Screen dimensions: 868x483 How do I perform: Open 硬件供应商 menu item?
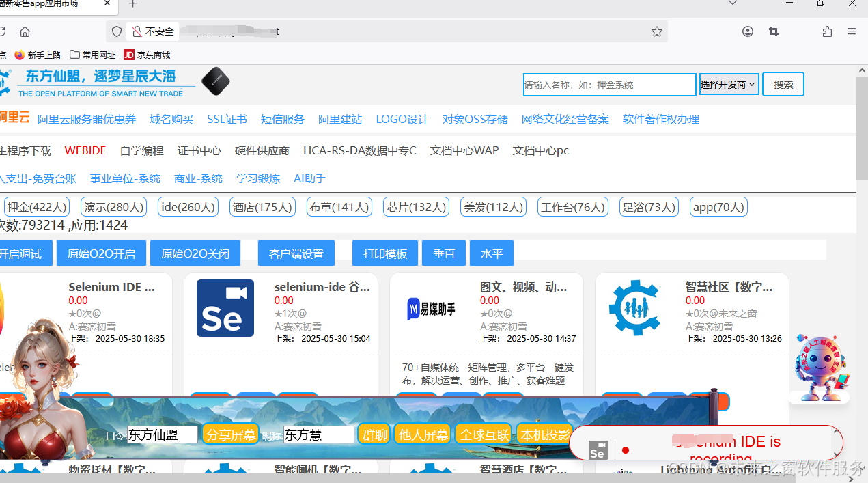262,150
